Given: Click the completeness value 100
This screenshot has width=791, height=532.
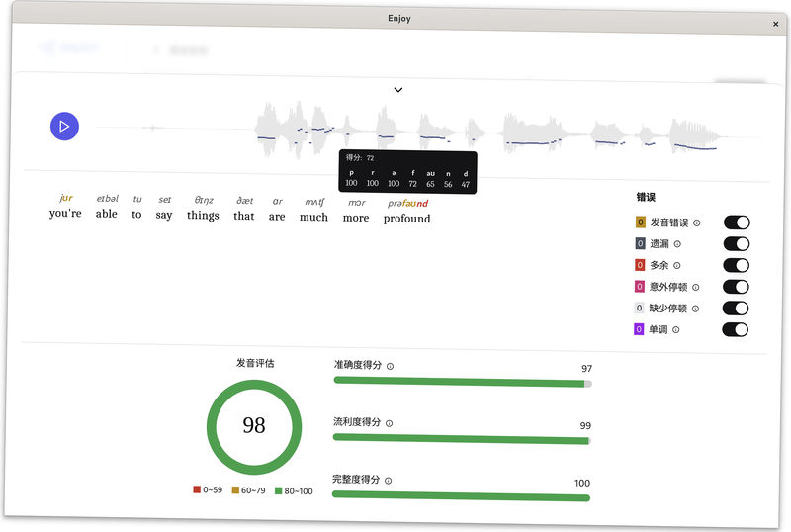Looking at the screenshot, I should [582, 483].
